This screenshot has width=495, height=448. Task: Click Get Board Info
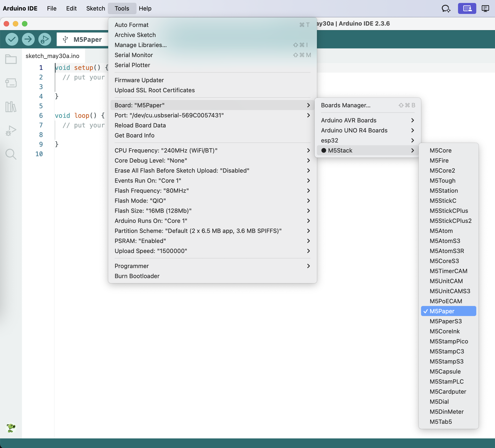pyautogui.click(x=212, y=135)
